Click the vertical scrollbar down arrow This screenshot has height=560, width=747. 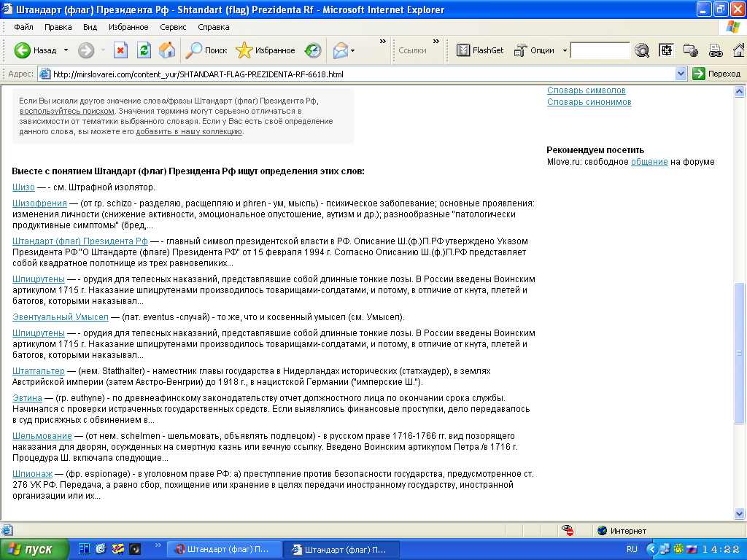pyautogui.click(x=740, y=513)
